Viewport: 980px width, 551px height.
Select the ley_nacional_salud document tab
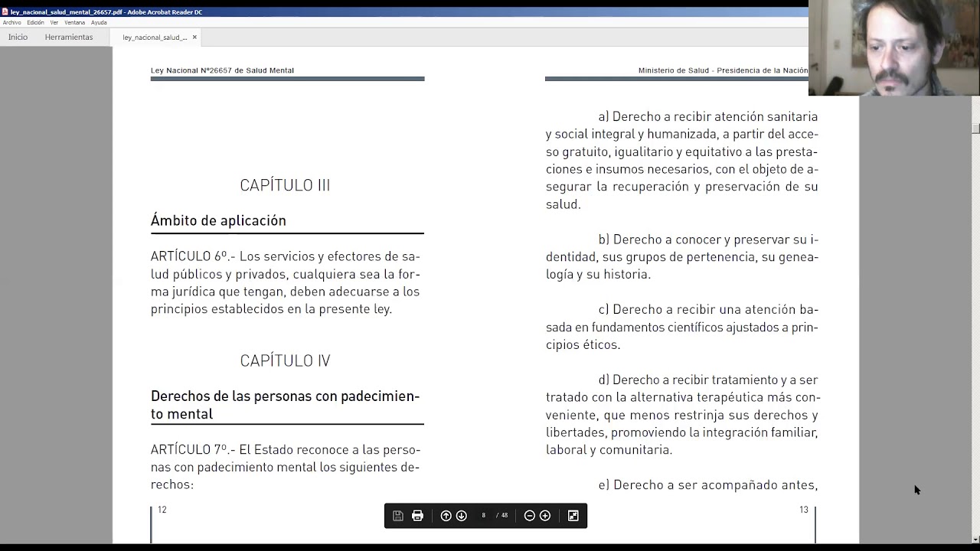point(155,37)
